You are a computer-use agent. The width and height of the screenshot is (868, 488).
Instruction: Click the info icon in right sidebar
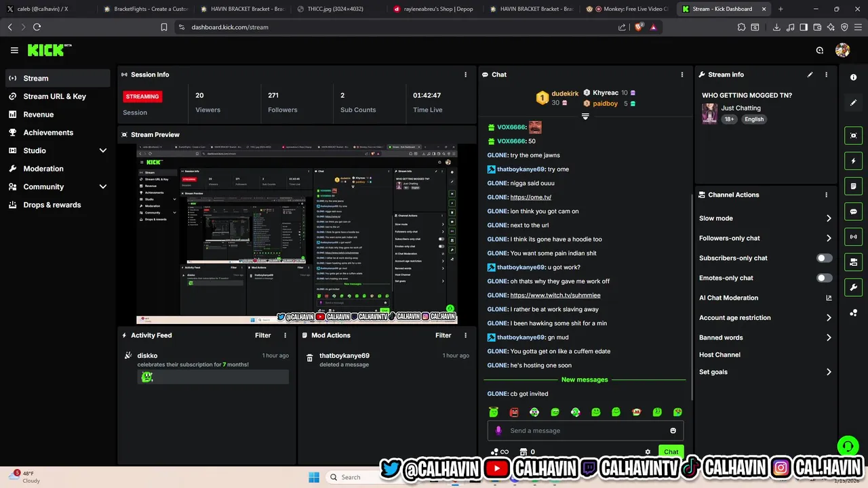(853, 77)
